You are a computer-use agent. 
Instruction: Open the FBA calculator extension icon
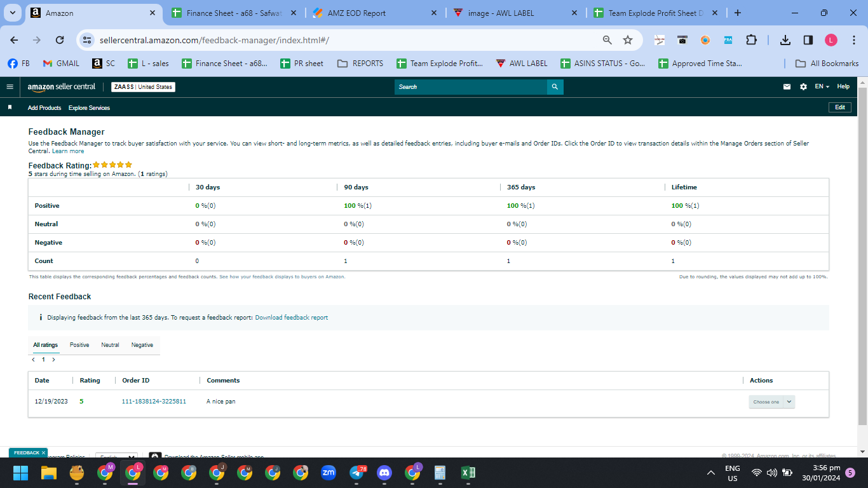(728, 40)
